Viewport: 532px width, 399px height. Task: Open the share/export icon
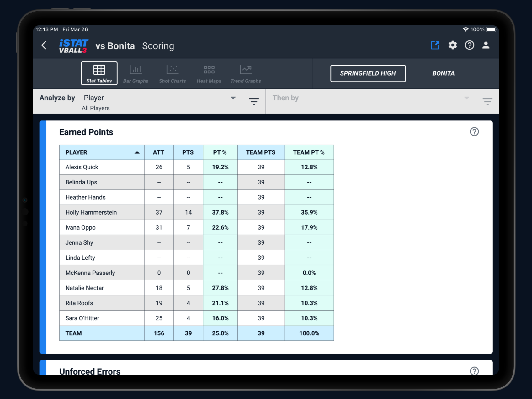click(x=435, y=45)
